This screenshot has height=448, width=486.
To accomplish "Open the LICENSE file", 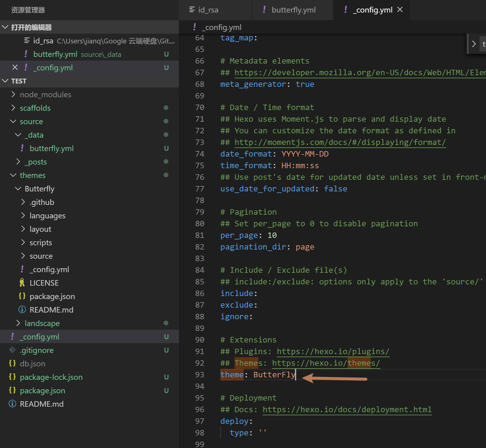I will click(x=89, y=283).
